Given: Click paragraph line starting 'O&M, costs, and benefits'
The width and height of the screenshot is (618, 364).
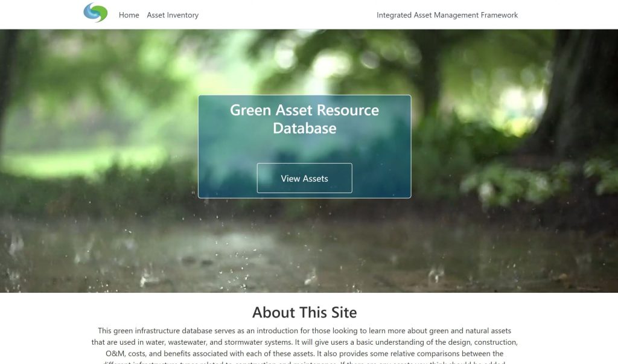Looking at the screenshot, I should [304, 353].
